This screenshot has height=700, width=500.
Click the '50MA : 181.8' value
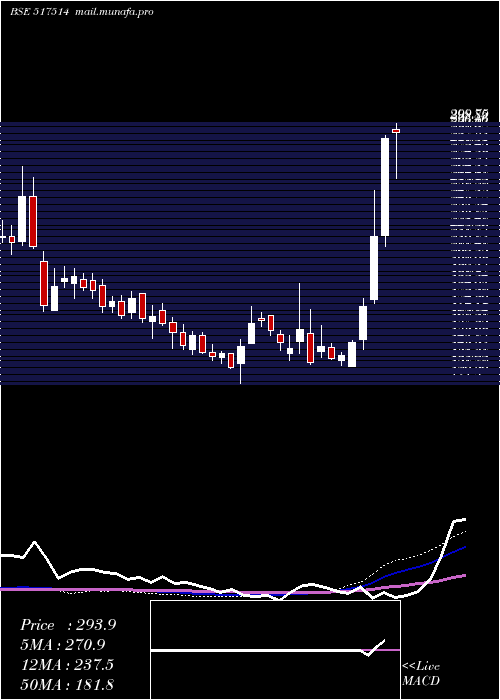click(67, 684)
